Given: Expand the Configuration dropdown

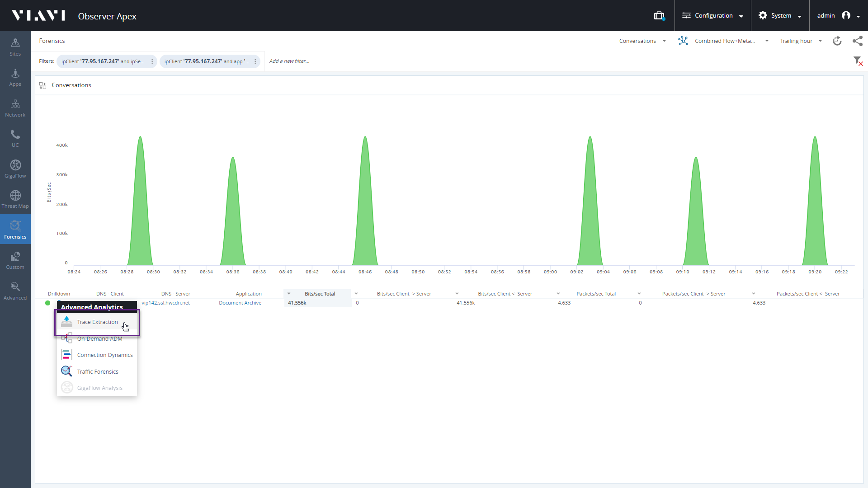Looking at the screenshot, I should [x=713, y=16].
